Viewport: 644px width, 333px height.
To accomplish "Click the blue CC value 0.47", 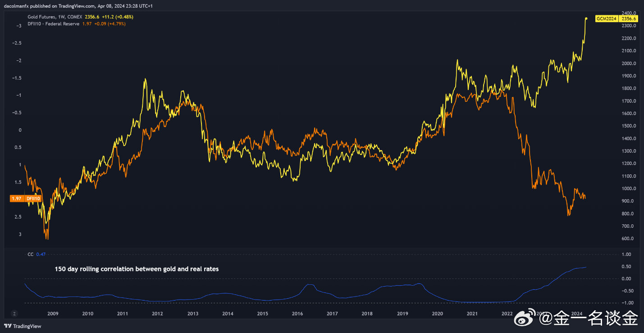I will 41,254.
